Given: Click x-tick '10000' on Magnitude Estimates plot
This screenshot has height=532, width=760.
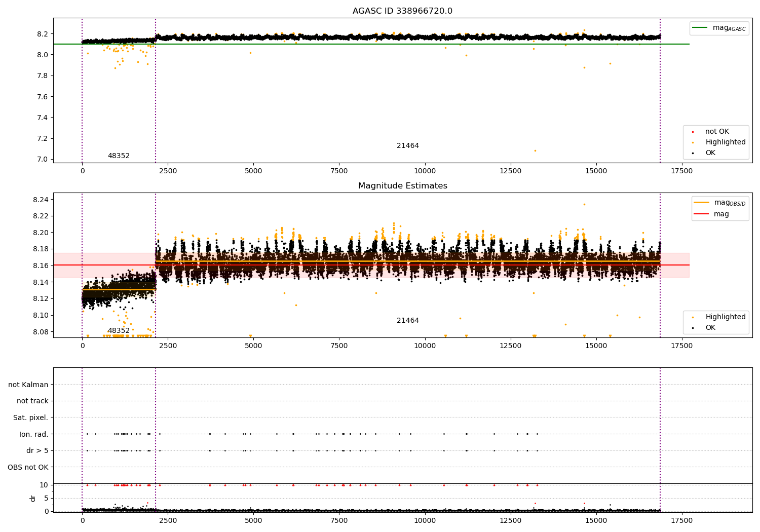Looking at the screenshot, I should (425, 346).
